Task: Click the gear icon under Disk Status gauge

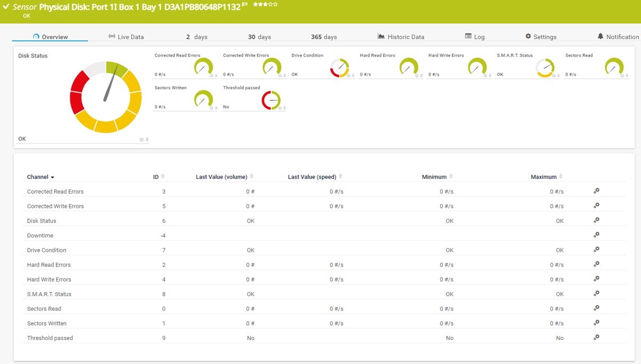Action: click(142, 139)
